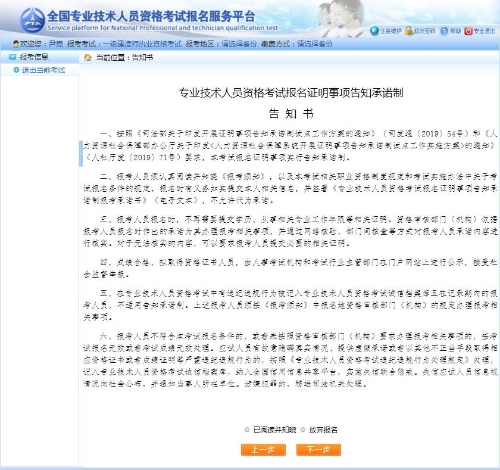Click the 上一步 button
Image resolution: width=500 pixels, height=470 pixels.
(x=263, y=450)
